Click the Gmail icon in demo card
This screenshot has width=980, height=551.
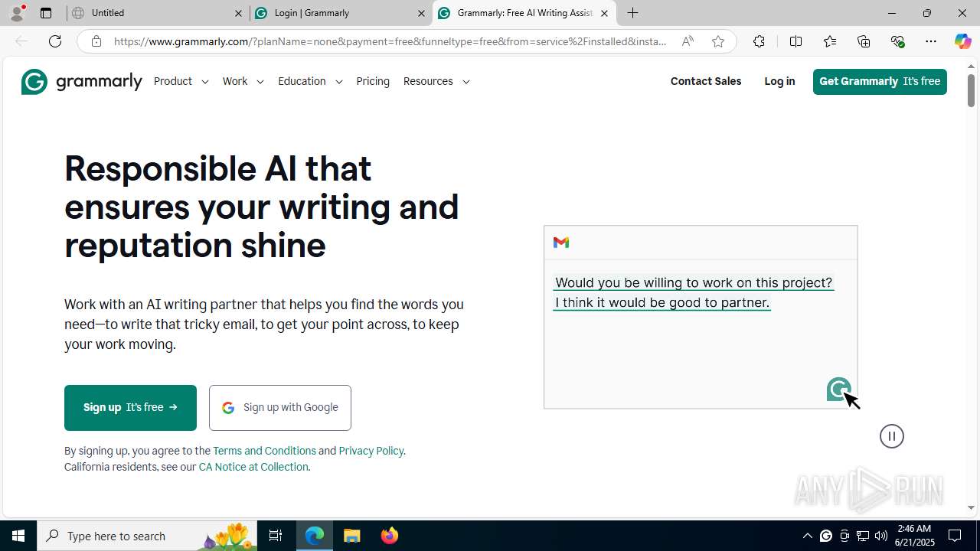tap(561, 243)
